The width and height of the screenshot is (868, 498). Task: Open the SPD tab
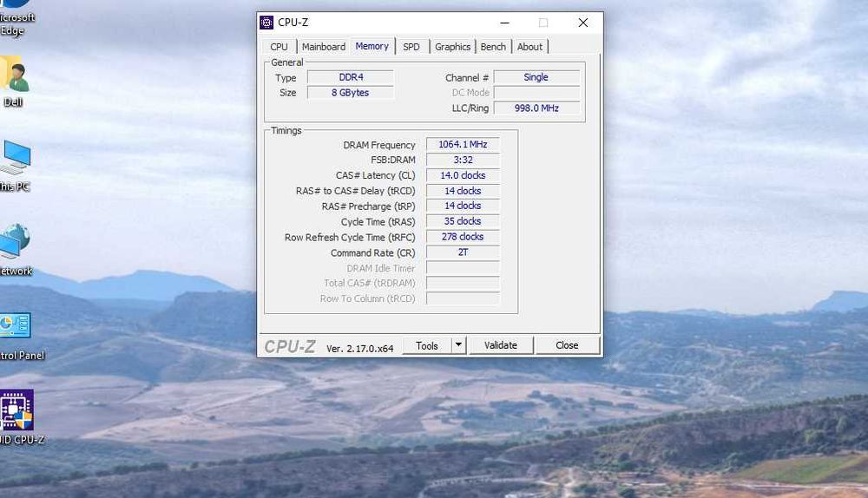tap(411, 47)
